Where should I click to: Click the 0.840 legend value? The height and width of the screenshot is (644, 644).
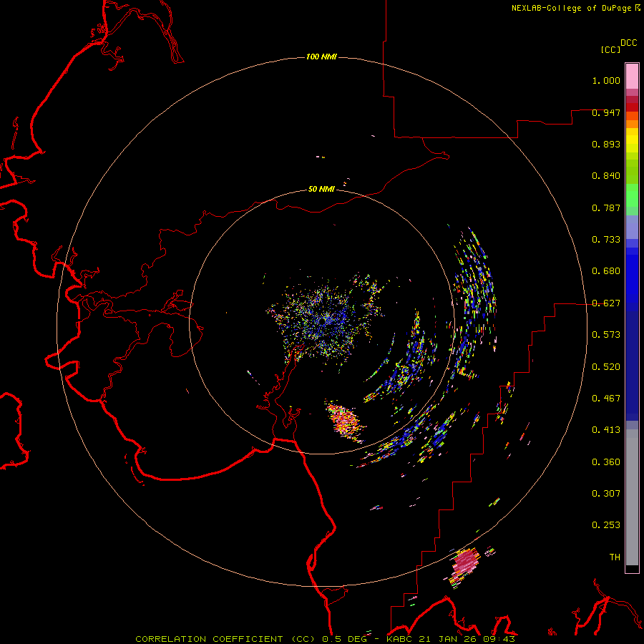pyautogui.click(x=606, y=176)
